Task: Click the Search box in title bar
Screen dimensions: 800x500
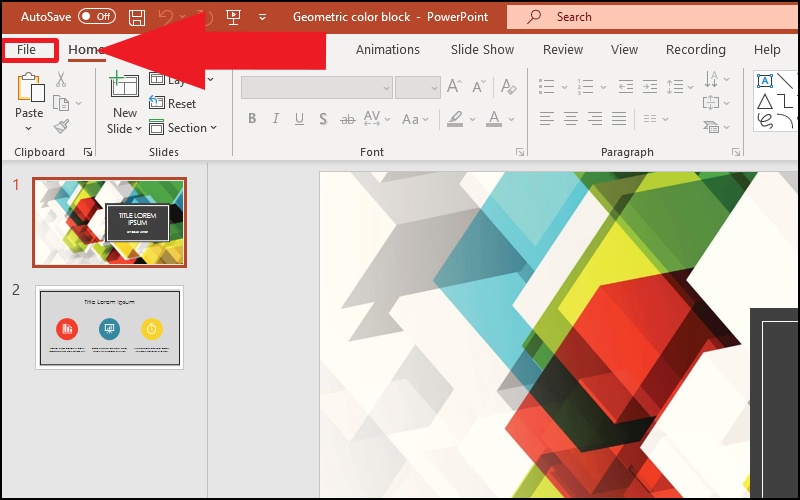Action: coord(653,17)
